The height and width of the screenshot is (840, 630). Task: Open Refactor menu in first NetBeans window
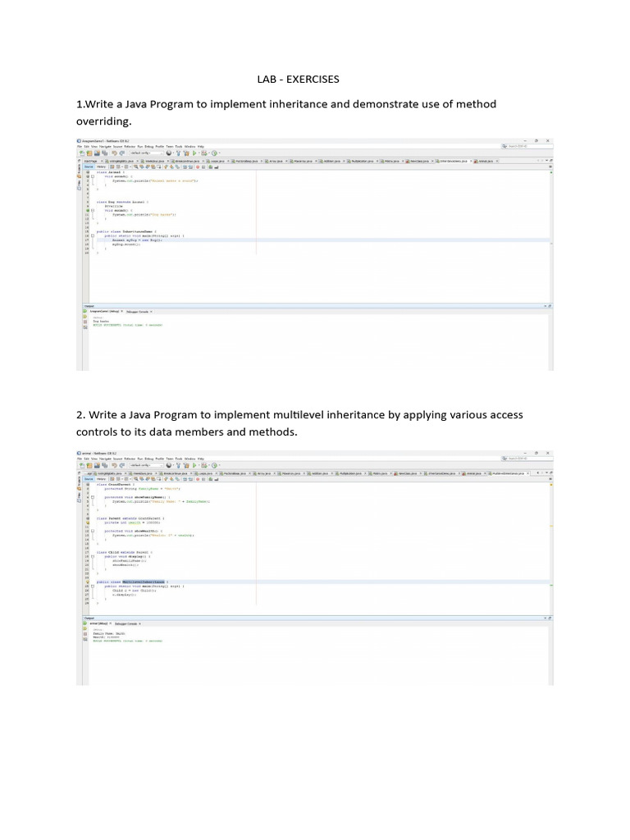pos(130,146)
